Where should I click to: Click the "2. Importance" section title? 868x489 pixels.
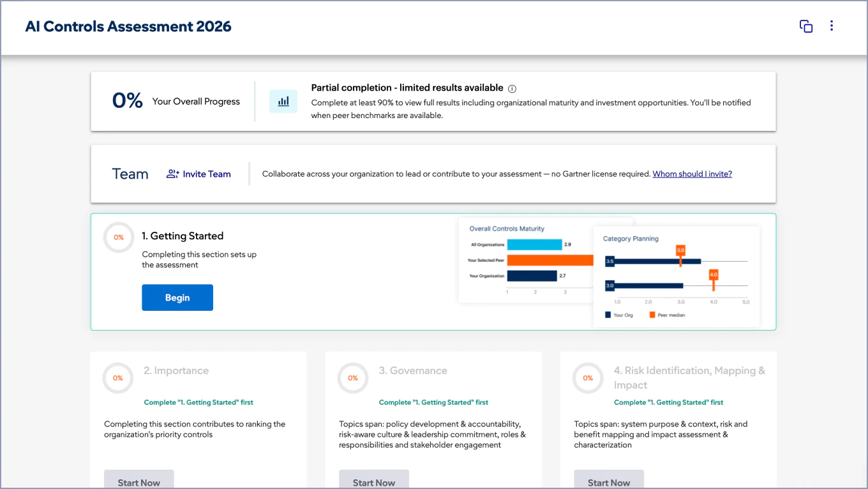(x=176, y=370)
